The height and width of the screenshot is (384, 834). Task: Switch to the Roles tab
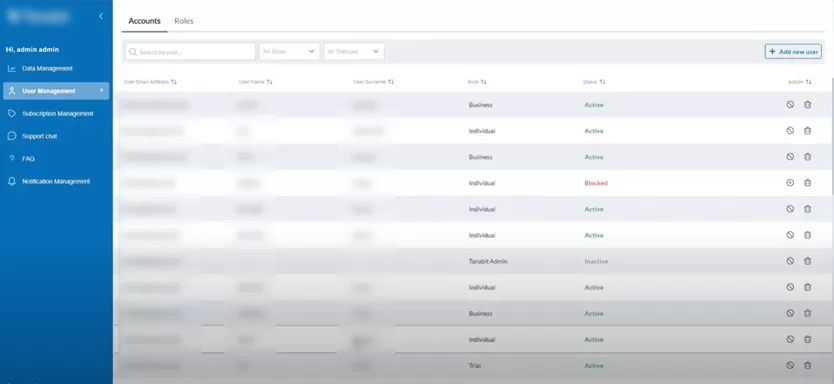tap(184, 21)
